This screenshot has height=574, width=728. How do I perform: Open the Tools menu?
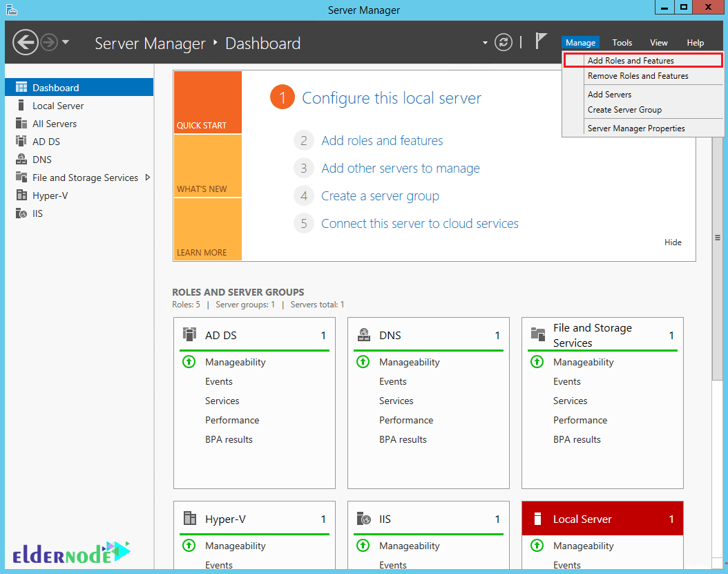pyautogui.click(x=622, y=43)
